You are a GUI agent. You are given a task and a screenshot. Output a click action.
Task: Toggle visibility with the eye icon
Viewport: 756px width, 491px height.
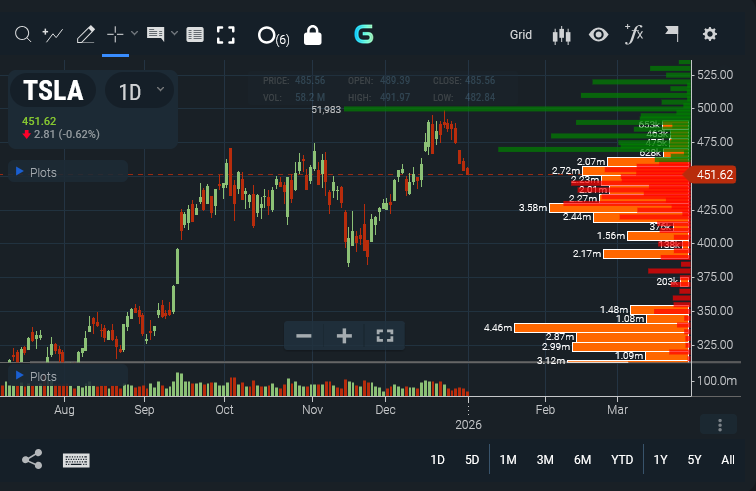pos(598,35)
